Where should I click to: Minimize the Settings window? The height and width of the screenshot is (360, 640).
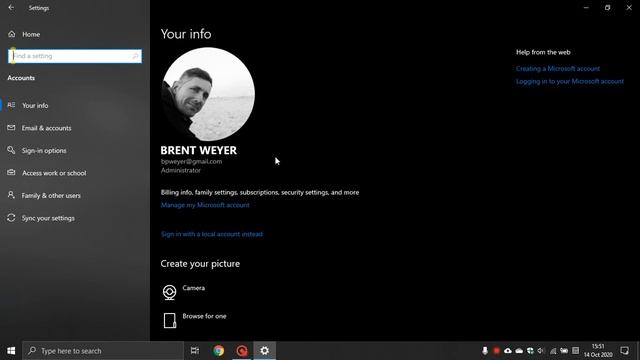(x=586, y=7)
